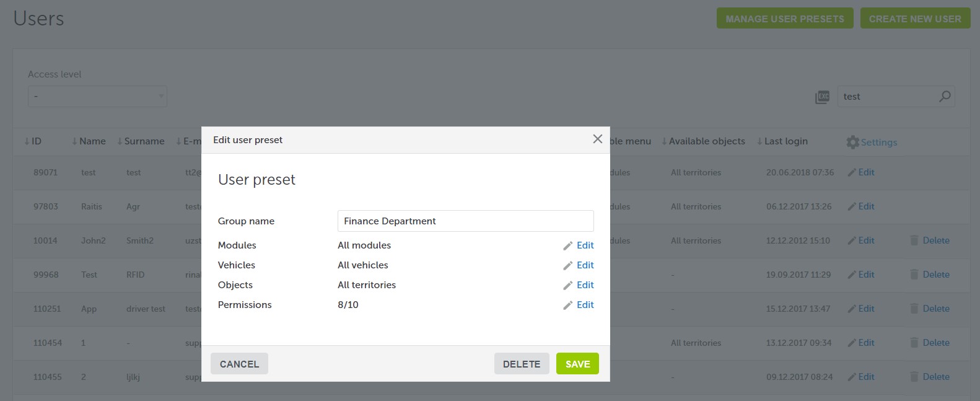Sort the table by Surname column

pos(141,141)
